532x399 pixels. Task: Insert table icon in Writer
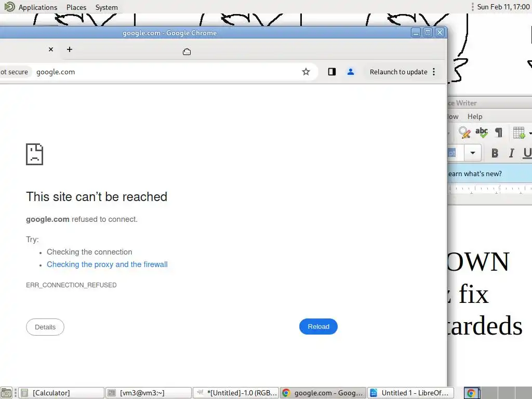(519, 132)
